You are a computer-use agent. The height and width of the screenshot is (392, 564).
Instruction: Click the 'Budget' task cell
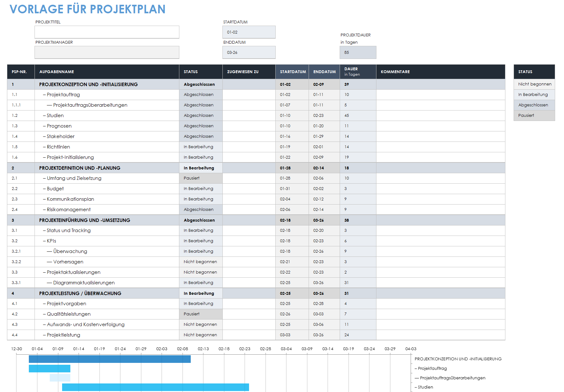107,189
